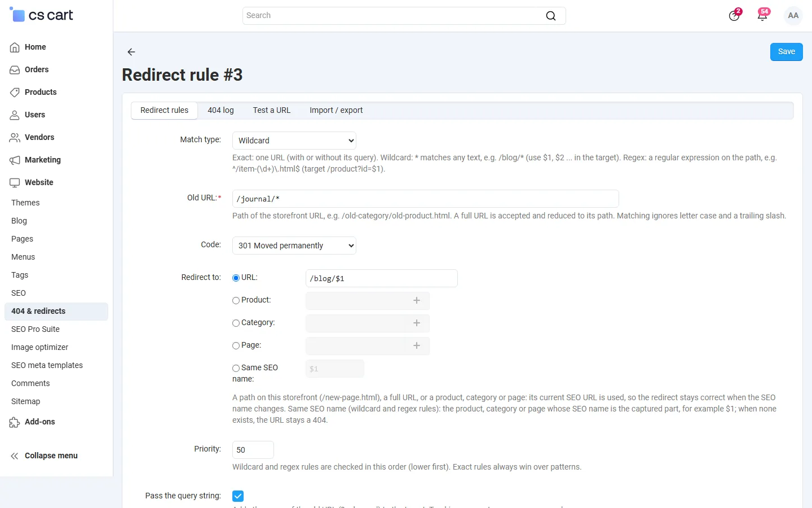Screen dimensions: 812x508
Task: Open the Match type dropdown
Action: pos(294,141)
